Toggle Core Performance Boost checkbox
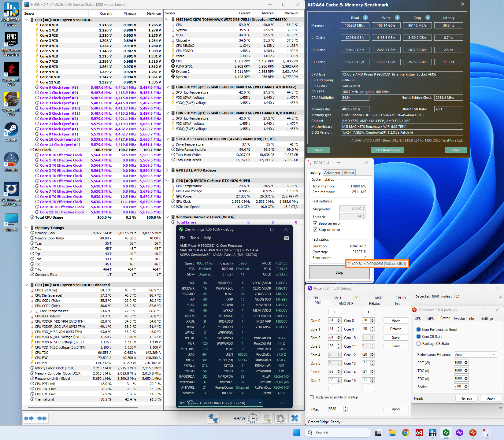This screenshot has width=504, height=440. [x=418, y=330]
